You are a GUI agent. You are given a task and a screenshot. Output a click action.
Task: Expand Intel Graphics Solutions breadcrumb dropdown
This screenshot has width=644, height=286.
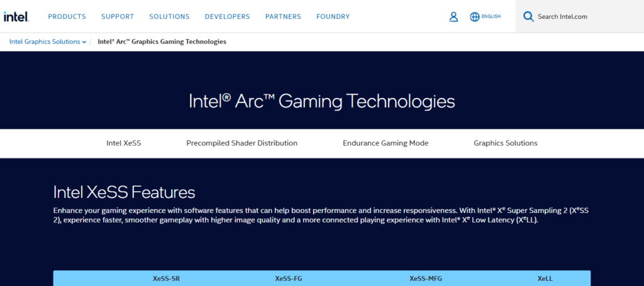tap(48, 42)
